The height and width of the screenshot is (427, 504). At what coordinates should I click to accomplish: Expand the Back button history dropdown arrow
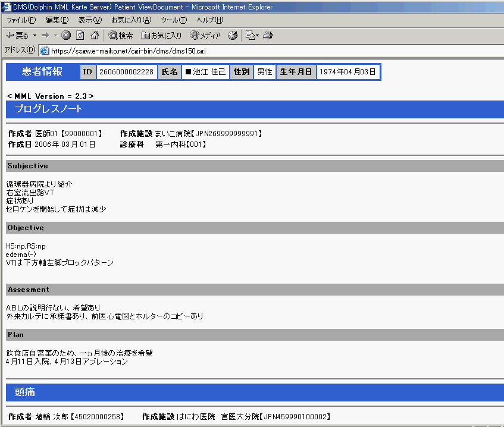(x=35, y=36)
